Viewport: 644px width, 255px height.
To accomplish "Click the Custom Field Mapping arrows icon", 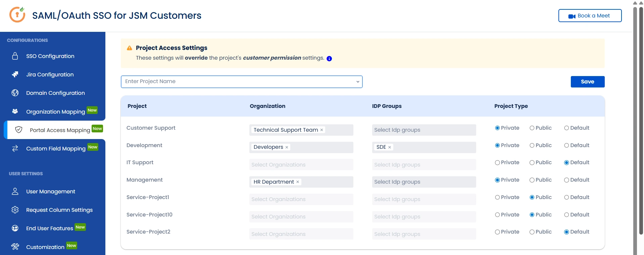I will pos(15,148).
